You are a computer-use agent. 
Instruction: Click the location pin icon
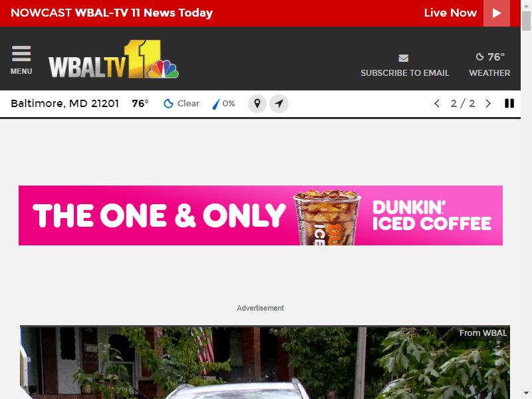click(257, 104)
